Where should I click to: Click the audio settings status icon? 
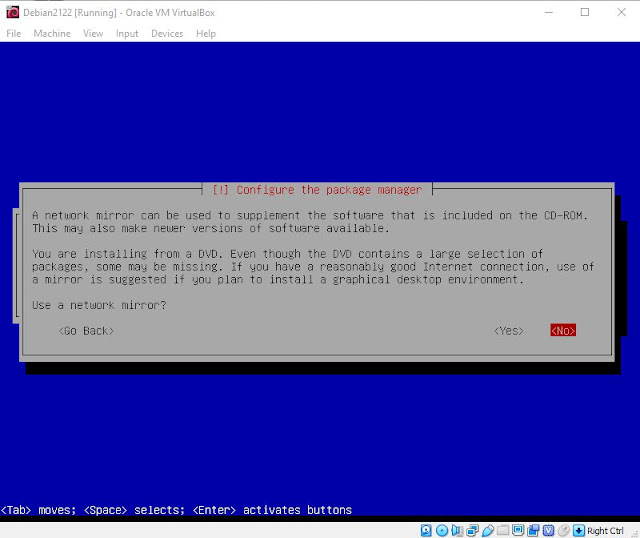457,530
